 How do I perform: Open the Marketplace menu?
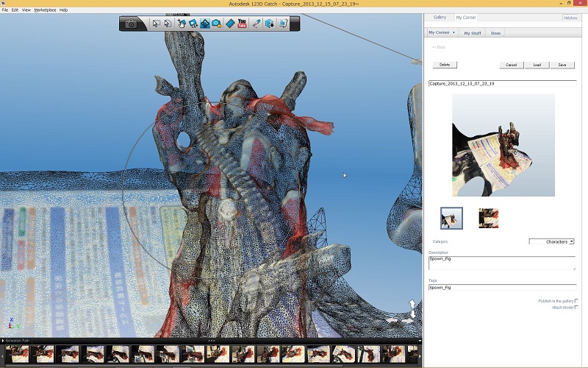point(45,10)
